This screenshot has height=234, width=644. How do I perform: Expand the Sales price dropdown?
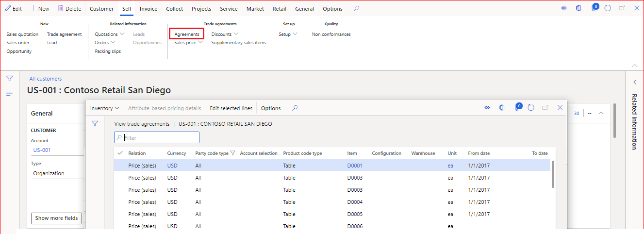tap(189, 43)
